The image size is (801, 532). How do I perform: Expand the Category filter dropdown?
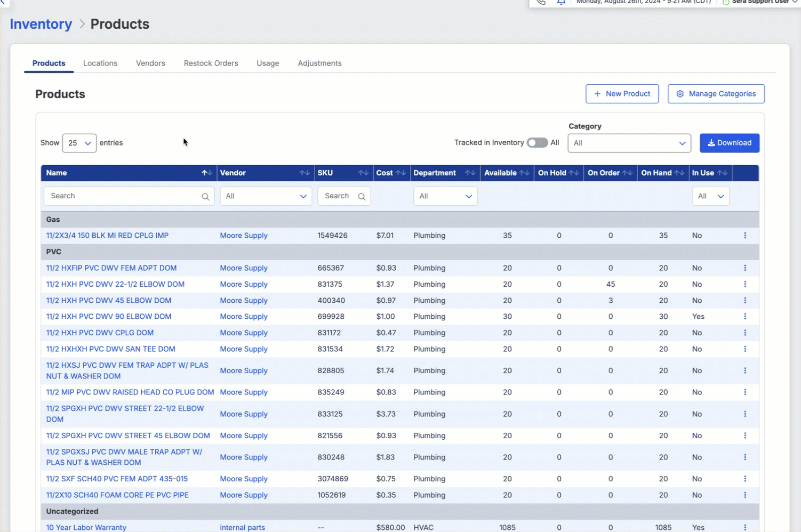click(x=629, y=143)
